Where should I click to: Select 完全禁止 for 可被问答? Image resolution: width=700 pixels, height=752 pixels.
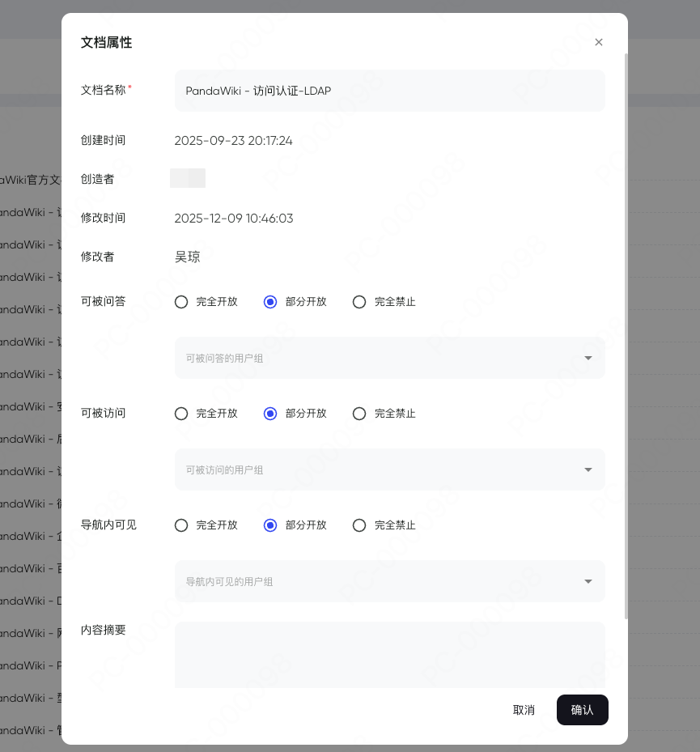(x=359, y=302)
